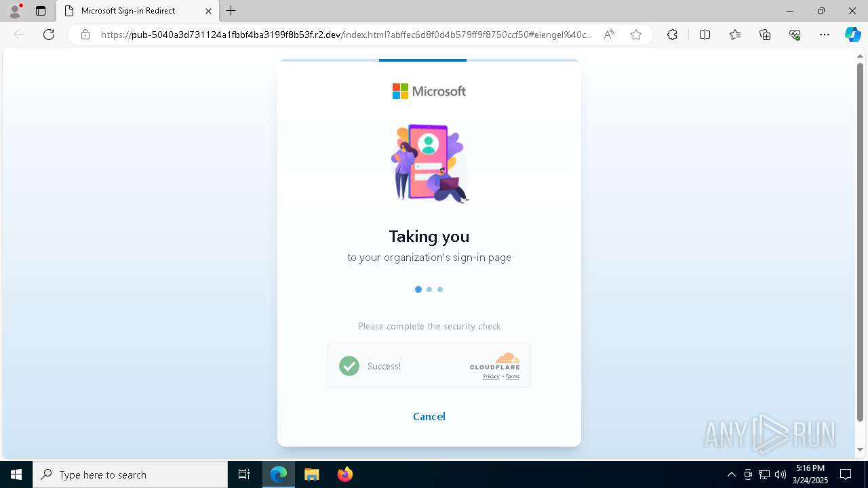Image resolution: width=868 pixels, height=488 pixels.
Task: Click the scrollbar down arrow
Action: click(861, 449)
